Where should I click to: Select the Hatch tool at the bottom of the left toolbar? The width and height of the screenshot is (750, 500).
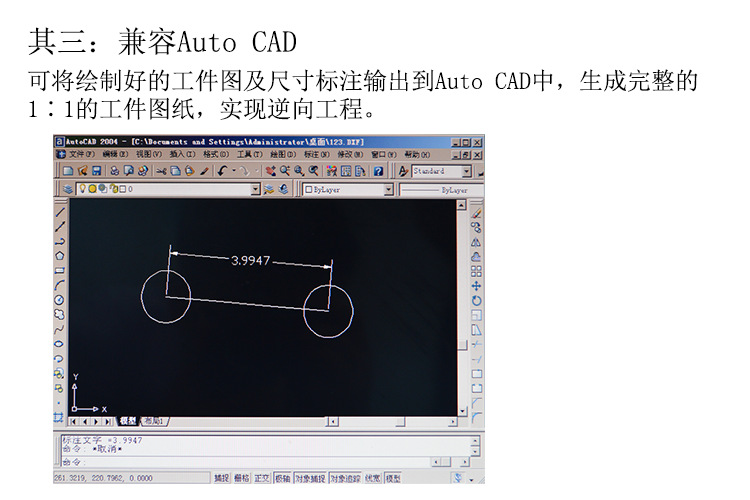(x=59, y=417)
